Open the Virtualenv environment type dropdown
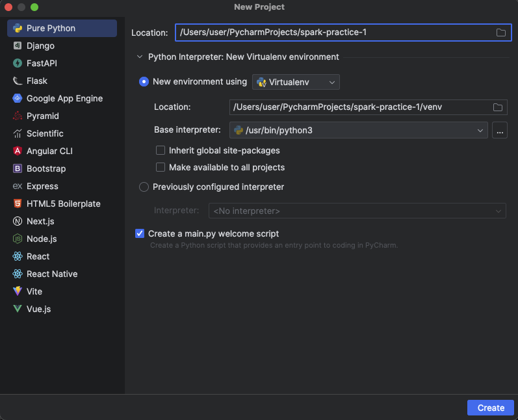This screenshot has height=420, width=518. tap(296, 82)
